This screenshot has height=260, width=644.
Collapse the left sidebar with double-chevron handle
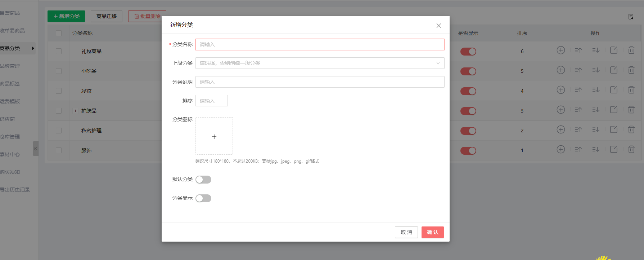[35, 149]
